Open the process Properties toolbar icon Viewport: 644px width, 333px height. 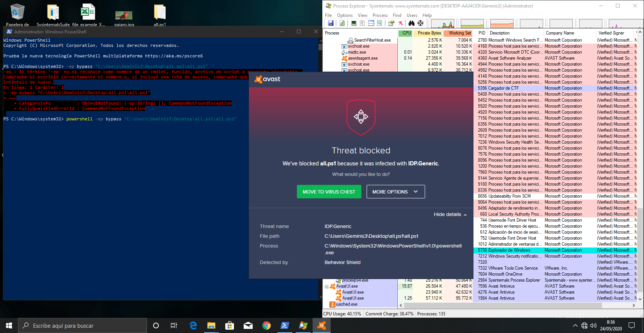tap(391, 23)
